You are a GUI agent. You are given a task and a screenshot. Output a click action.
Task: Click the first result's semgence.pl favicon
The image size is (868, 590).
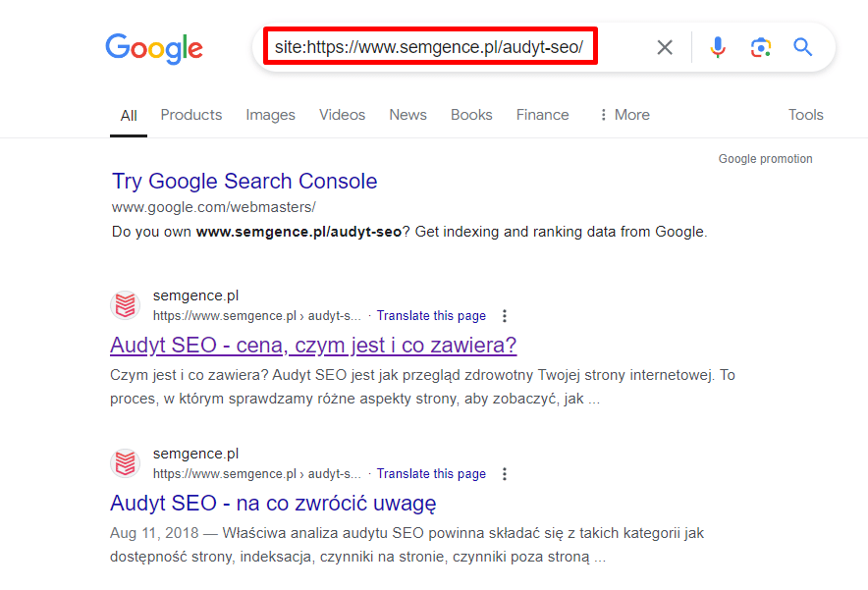point(125,305)
